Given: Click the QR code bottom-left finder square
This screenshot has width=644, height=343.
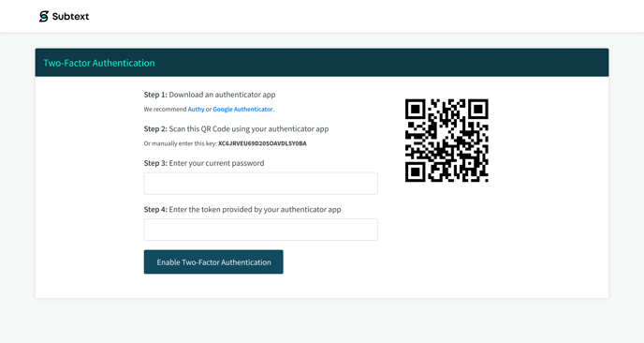Looking at the screenshot, I should 416,171.
